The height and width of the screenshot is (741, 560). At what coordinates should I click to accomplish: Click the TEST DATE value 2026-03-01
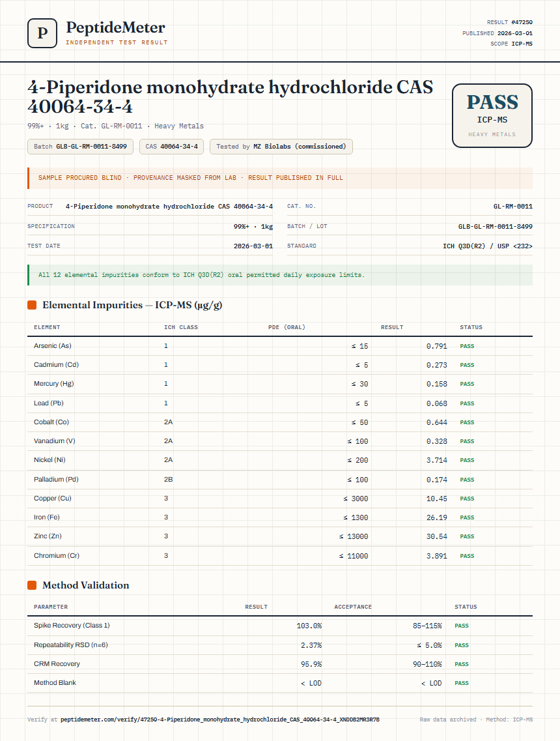click(253, 246)
